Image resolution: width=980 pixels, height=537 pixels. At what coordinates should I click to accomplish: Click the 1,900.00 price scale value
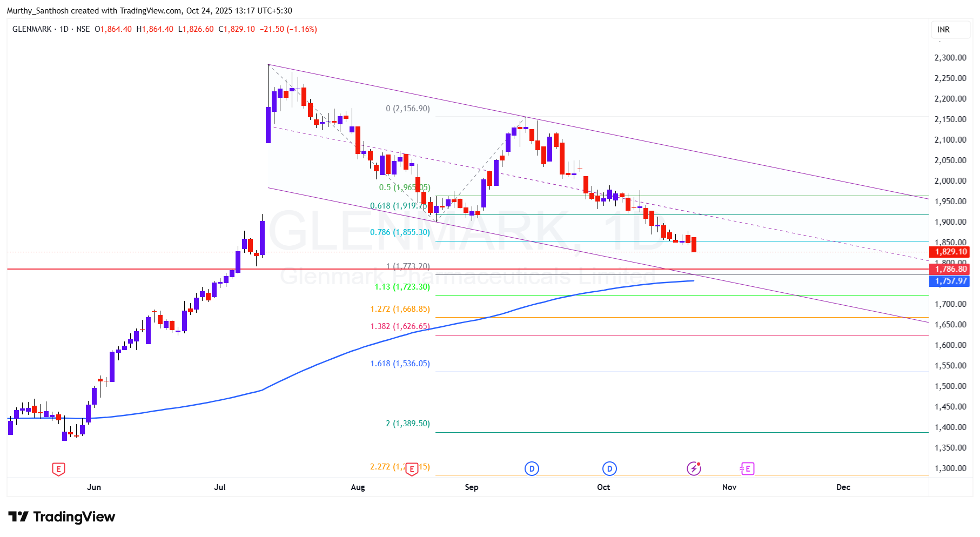[950, 222]
